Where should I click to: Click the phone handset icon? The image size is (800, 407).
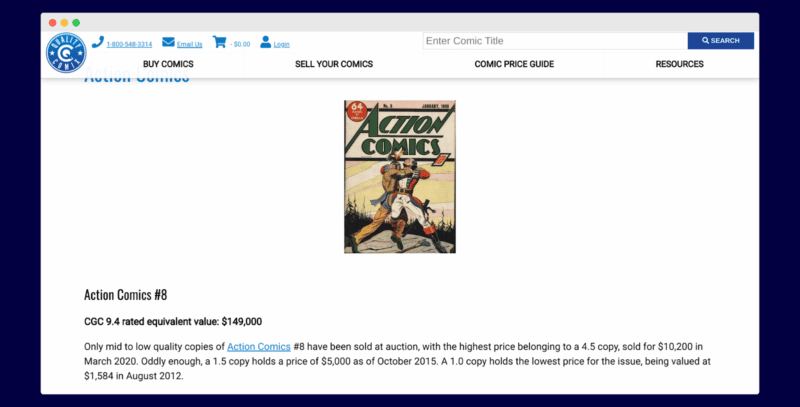coord(97,42)
